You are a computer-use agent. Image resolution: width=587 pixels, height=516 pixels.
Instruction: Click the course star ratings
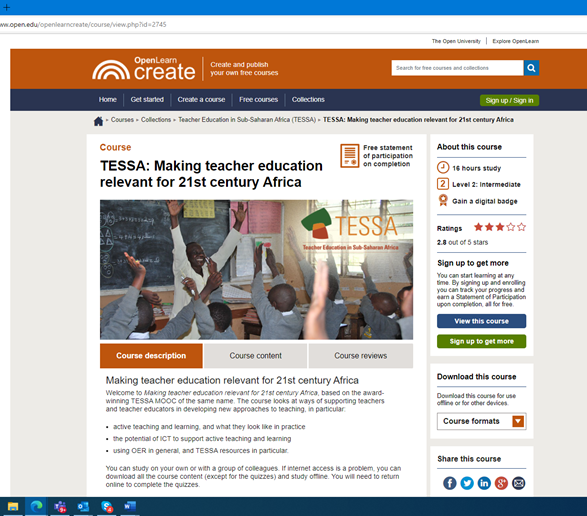pos(500,227)
